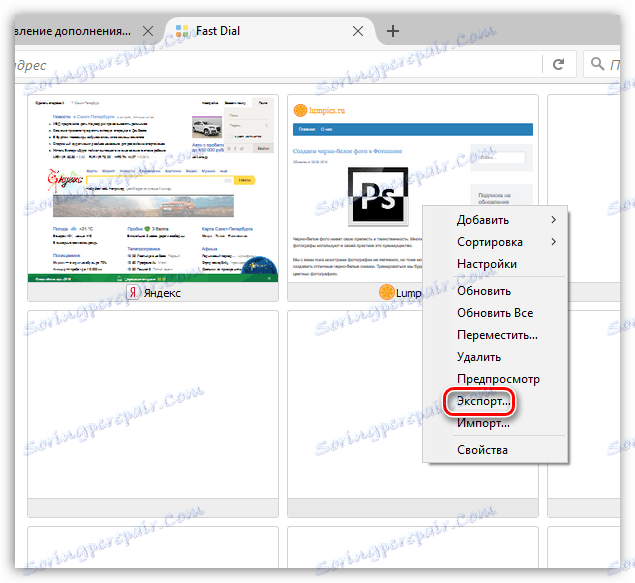
Task: Open the Yandex dial thumbnail
Action: click(x=153, y=189)
